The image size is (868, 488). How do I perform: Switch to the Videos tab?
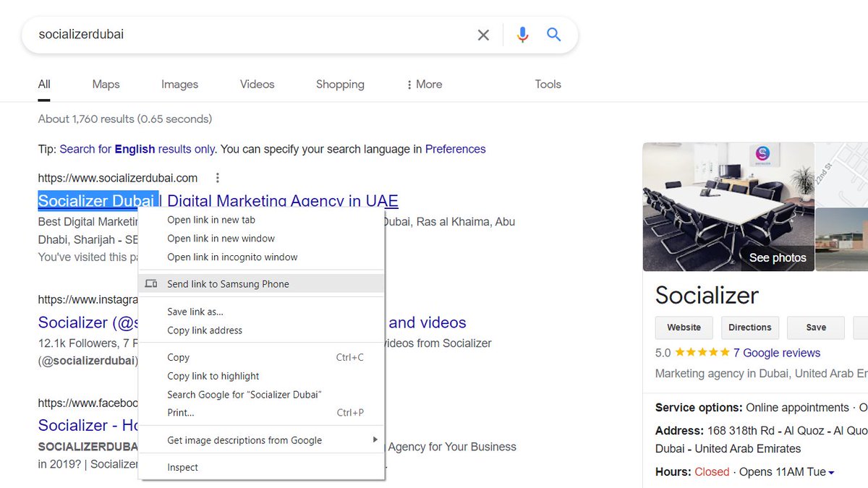[257, 85]
